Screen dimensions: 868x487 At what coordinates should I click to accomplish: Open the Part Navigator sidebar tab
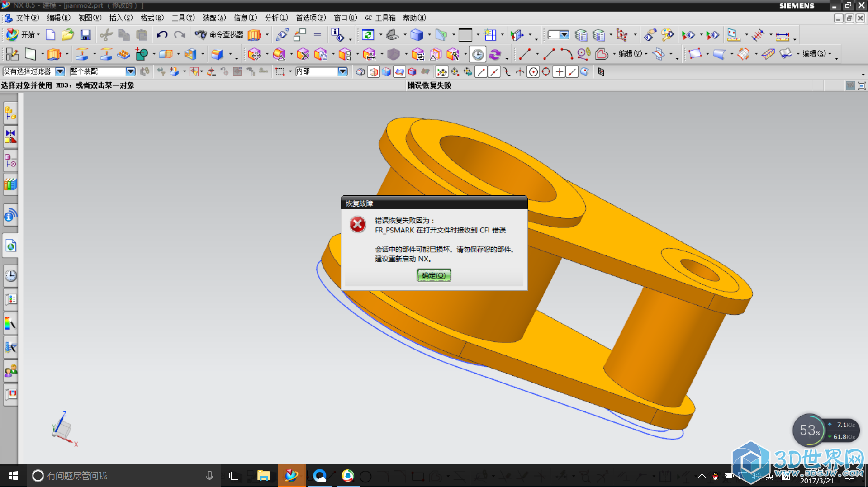[10, 161]
